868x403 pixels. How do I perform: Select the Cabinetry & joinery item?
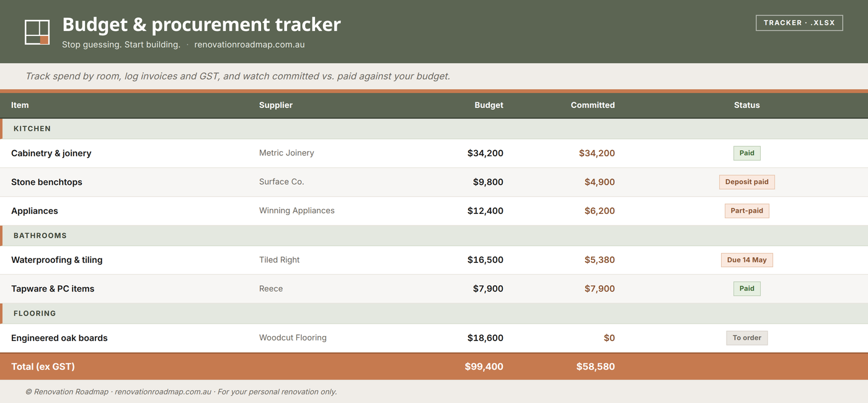point(51,153)
